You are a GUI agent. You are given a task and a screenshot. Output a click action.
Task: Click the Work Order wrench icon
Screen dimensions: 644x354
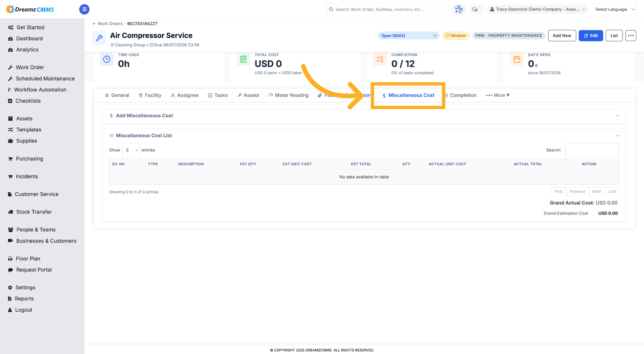point(10,68)
